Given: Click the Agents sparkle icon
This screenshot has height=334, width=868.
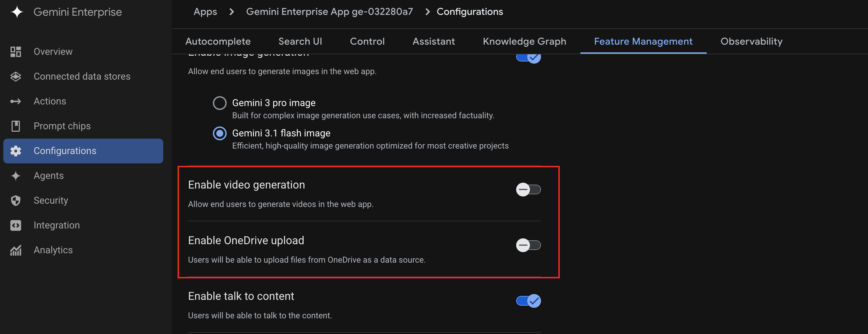Looking at the screenshot, I should tap(15, 176).
